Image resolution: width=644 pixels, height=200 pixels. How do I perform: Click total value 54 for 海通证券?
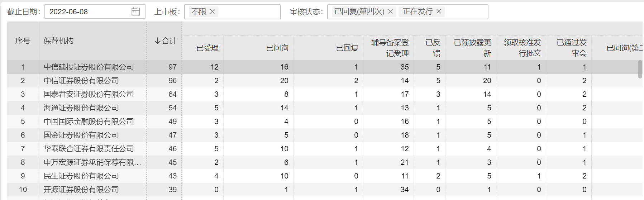172,108
